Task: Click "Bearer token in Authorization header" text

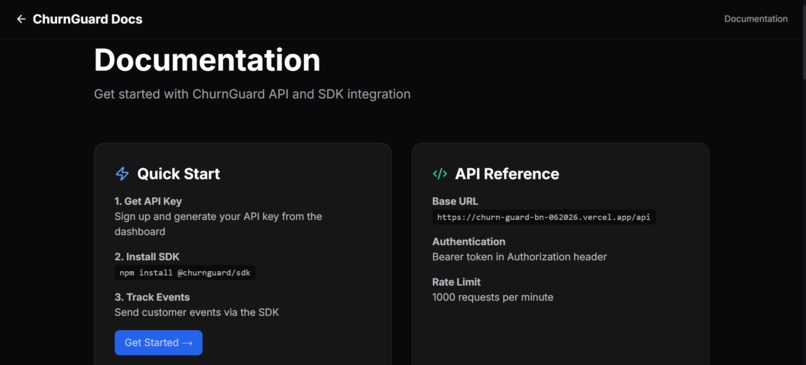Action: click(x=520, y=257)
